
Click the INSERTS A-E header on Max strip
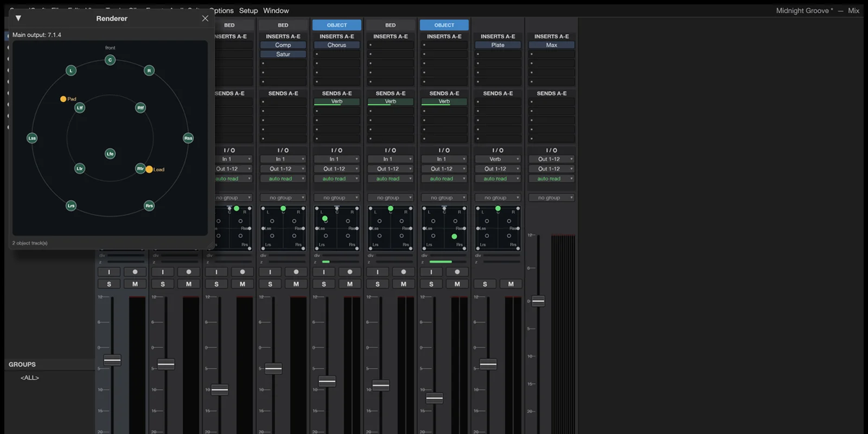point(551,36)
